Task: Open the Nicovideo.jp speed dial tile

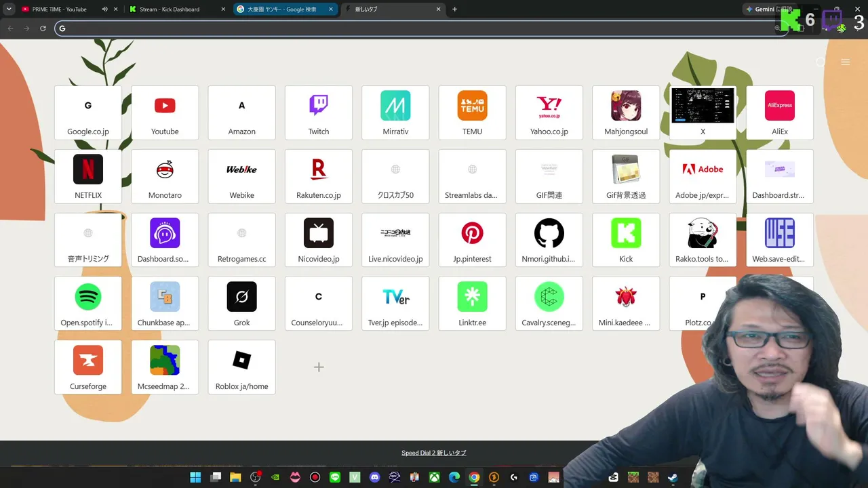Action: pyautogui.click(x=319, y=240)
